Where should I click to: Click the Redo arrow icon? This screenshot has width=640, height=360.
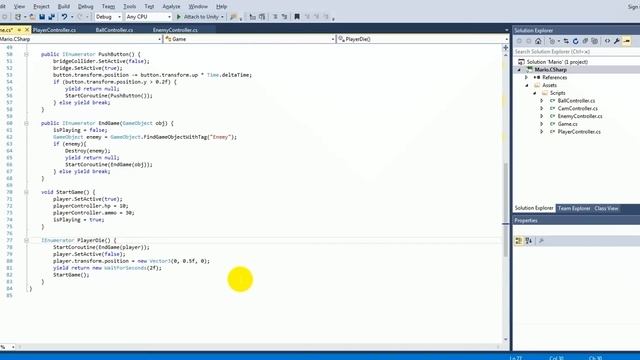click(80, 17)
